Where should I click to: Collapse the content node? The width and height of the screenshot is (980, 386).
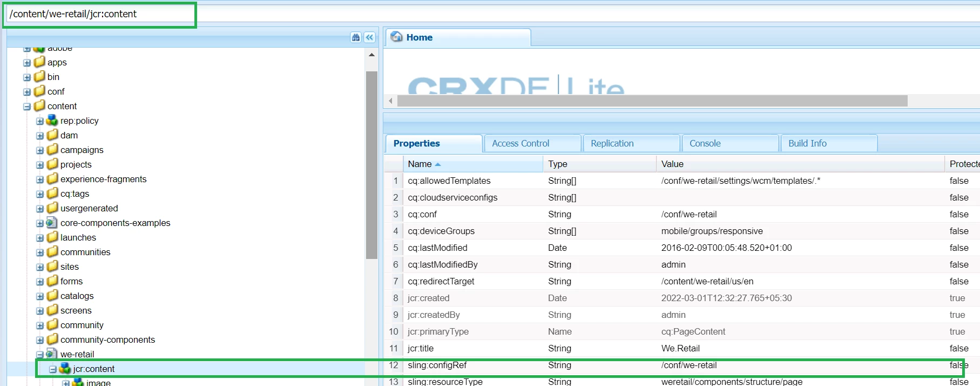pos(27,107)
